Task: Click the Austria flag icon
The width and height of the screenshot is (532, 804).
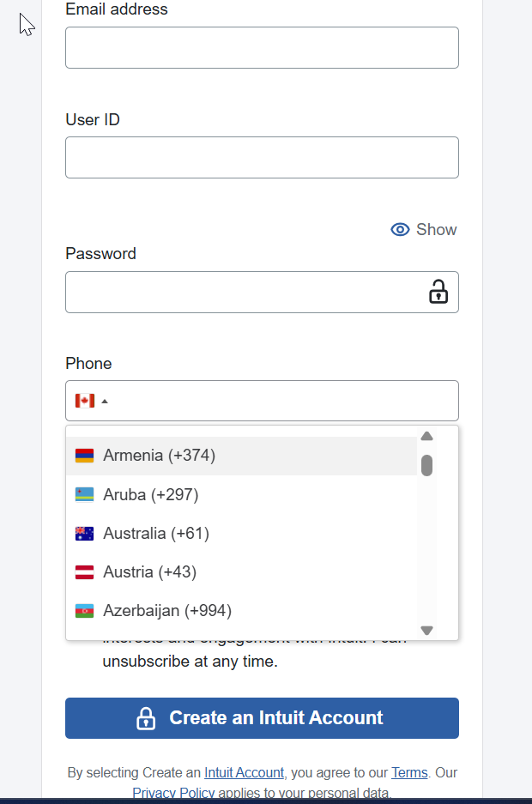Action: pos(84,572)
